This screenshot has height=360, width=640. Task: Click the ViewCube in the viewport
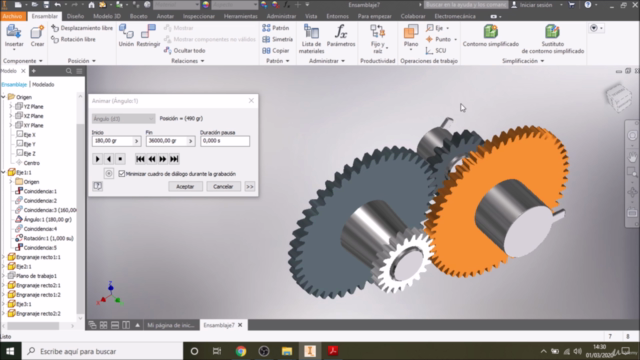(x=618, y=97)
